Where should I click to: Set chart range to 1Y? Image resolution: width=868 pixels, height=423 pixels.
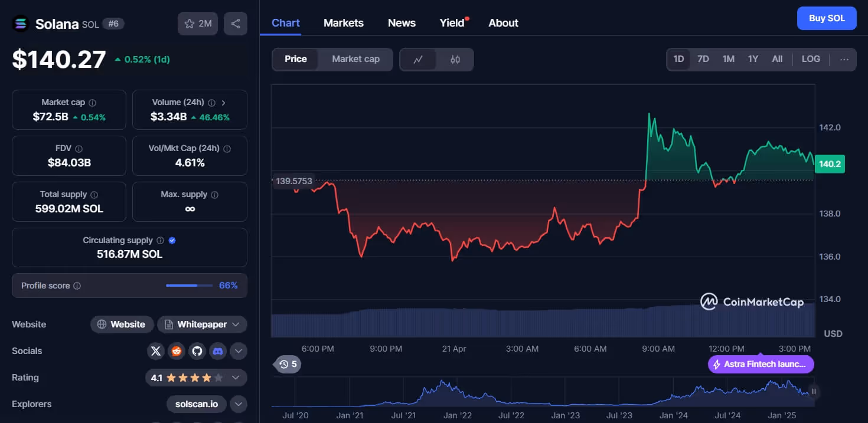pyautogui.click(x=753, y=59)
